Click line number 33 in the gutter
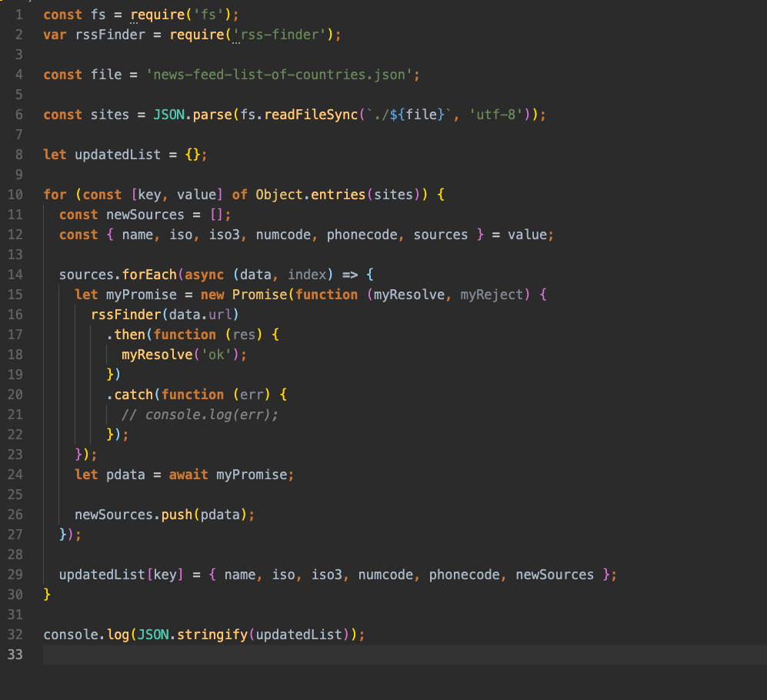The height and width of the screenshot is (700, 767). point(15,655)
